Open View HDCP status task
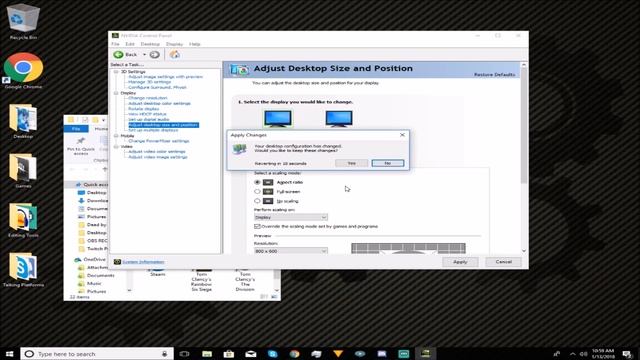640x360 pixels. pos(147,114)
